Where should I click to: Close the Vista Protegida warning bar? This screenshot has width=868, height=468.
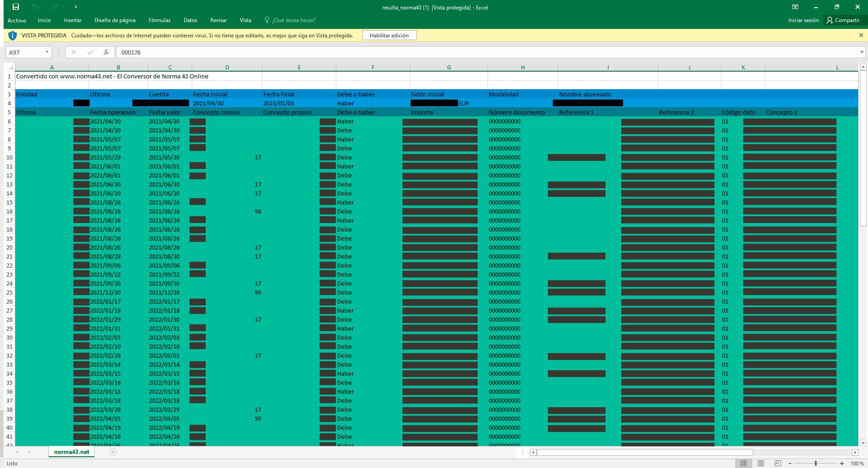tap(861, 35)
